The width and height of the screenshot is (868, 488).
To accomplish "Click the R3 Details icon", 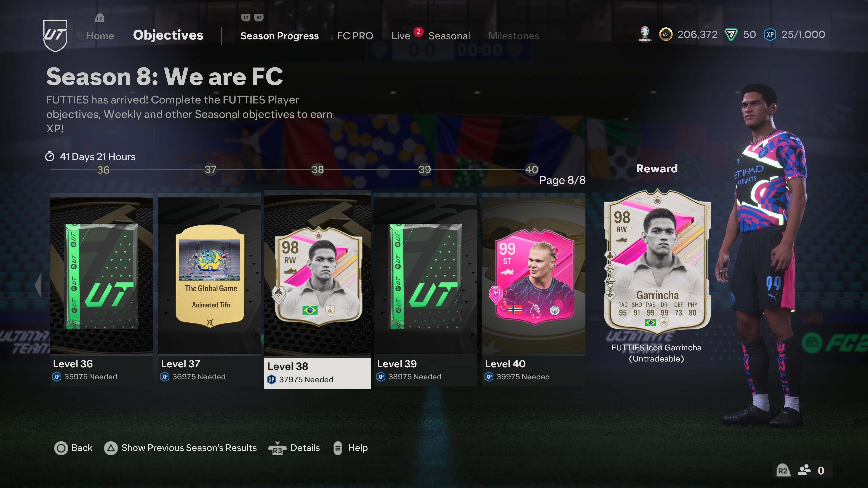I will pos(277,448).
